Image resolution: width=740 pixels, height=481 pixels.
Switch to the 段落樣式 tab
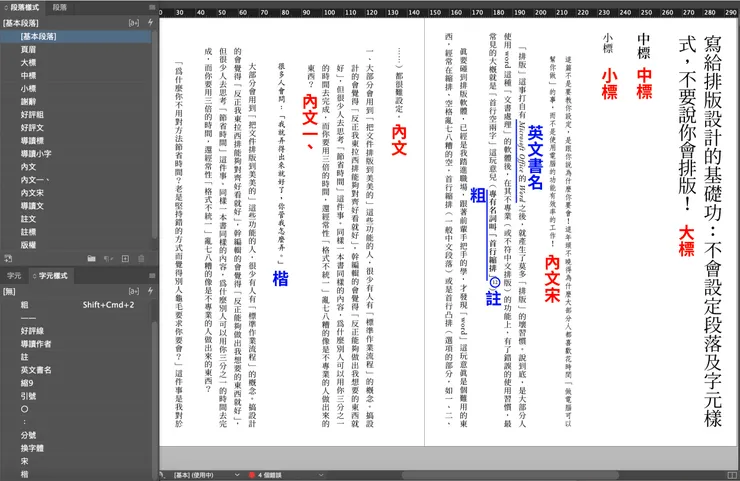pyautogui.click(x=22, y=7)
